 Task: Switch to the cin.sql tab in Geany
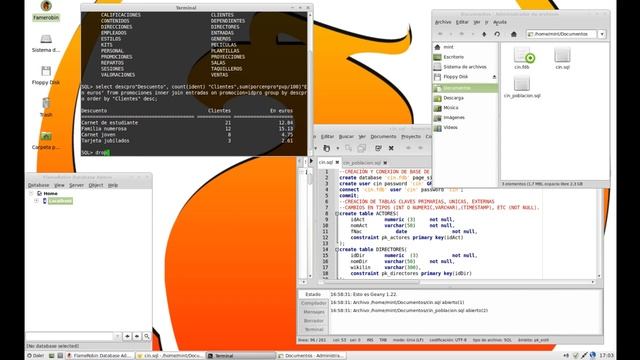point(326,162)
